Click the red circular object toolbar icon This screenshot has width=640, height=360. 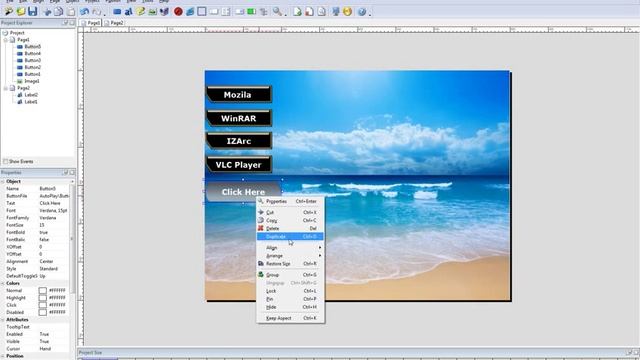point(178,12)
